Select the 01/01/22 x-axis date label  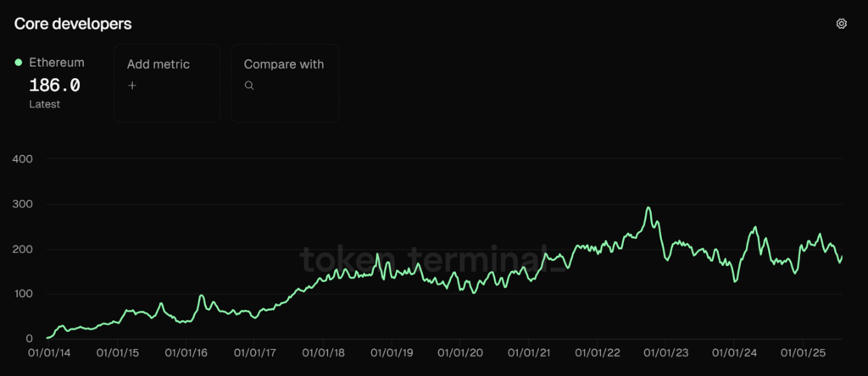click(599, 351)
